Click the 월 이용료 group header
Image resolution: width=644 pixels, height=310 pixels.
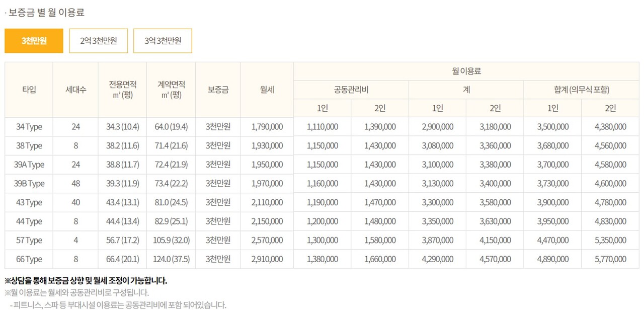(x=466, y=71)
